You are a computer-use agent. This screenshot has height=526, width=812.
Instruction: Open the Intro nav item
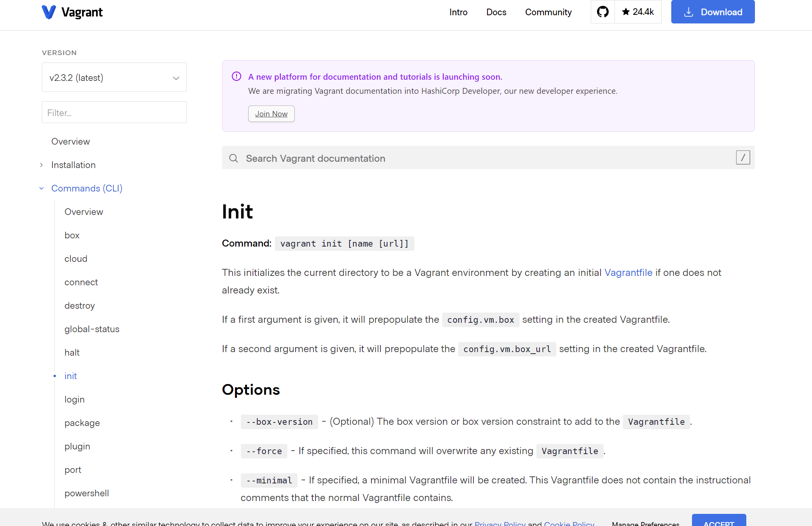(x=458, y=12)
